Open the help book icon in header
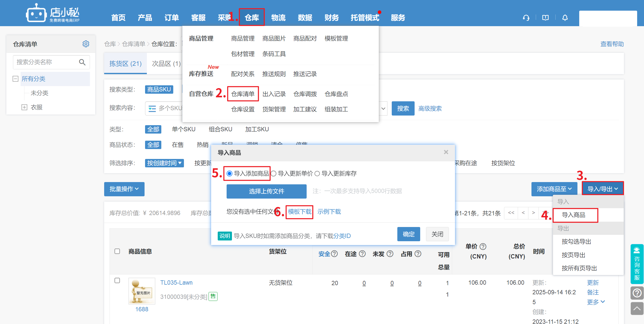This screenshot has height=324, width=644. pyautogui.click(x=545, y=18)
